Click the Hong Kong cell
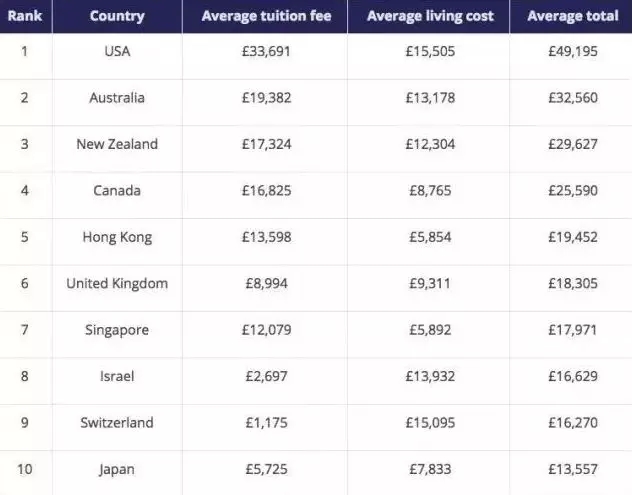This screenshot has width=632, height=495. point(117,237)
